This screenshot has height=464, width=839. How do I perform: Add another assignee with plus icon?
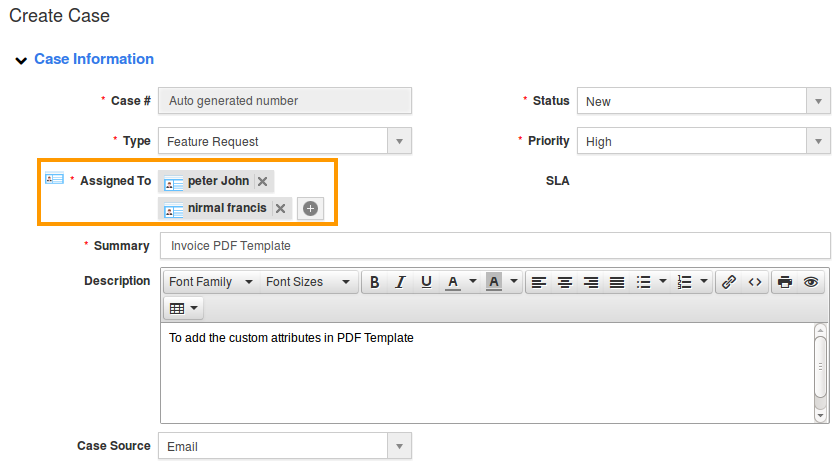pyautogui.click(x=310, y=209)
